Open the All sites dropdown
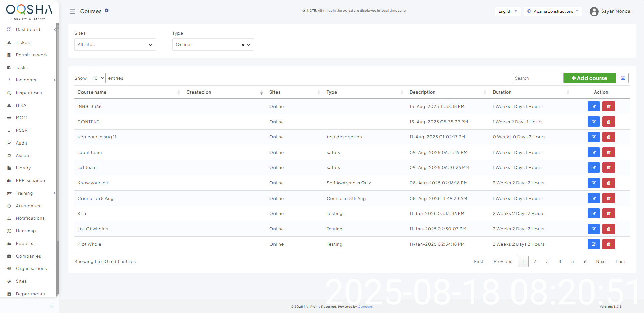Screen dimensions: 644x313 pos(115,45)
